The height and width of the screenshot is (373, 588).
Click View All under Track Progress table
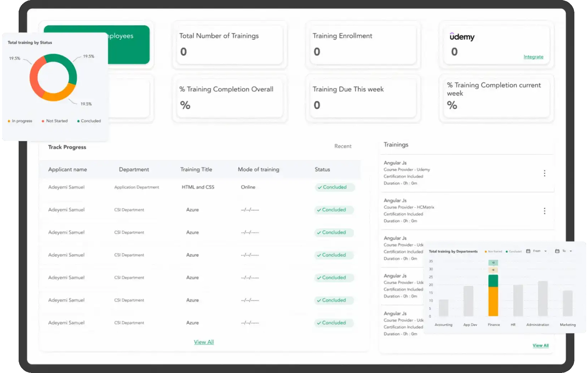tap(204, 342)
